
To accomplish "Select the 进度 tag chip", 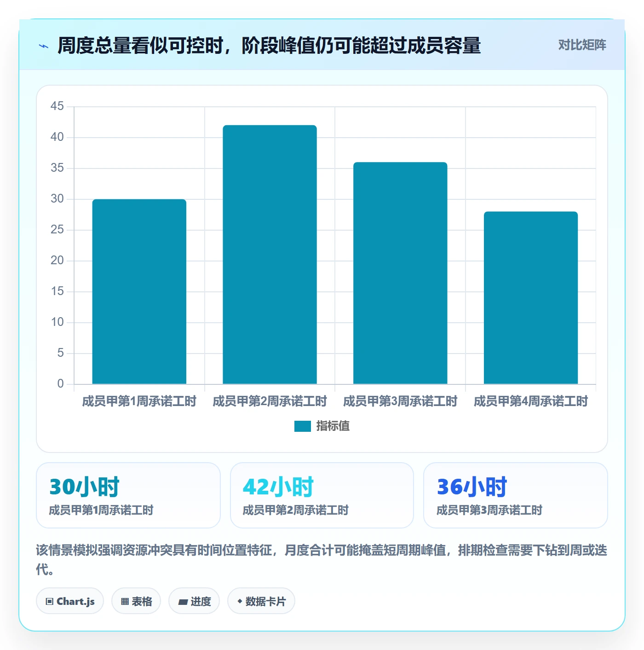I will click(x=194, y=601).
